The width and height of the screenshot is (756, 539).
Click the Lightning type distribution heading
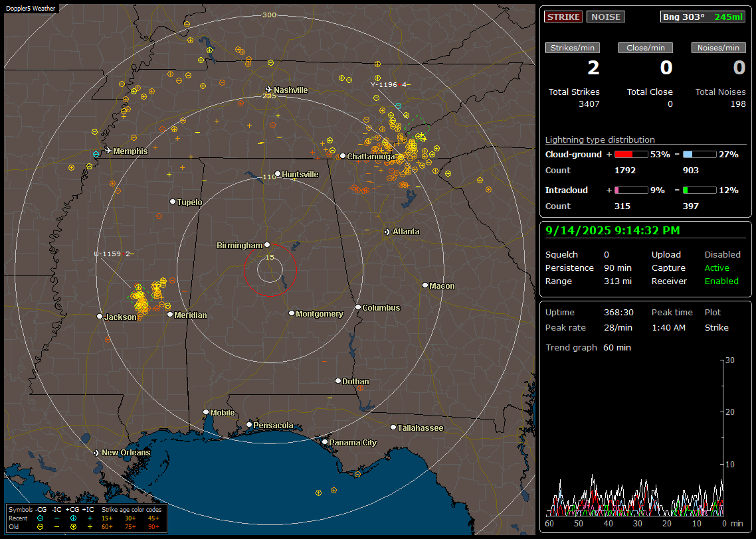600,139
